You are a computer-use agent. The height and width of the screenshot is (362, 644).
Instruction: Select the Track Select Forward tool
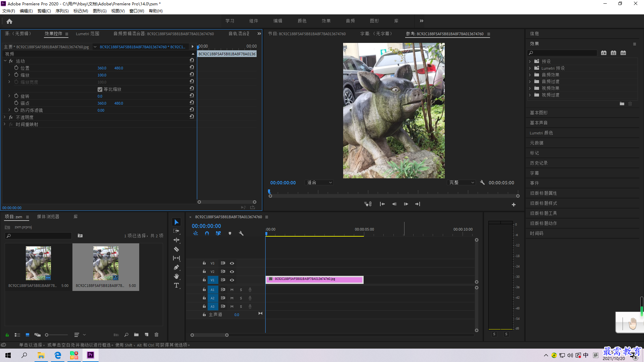[x=176, y=231]
